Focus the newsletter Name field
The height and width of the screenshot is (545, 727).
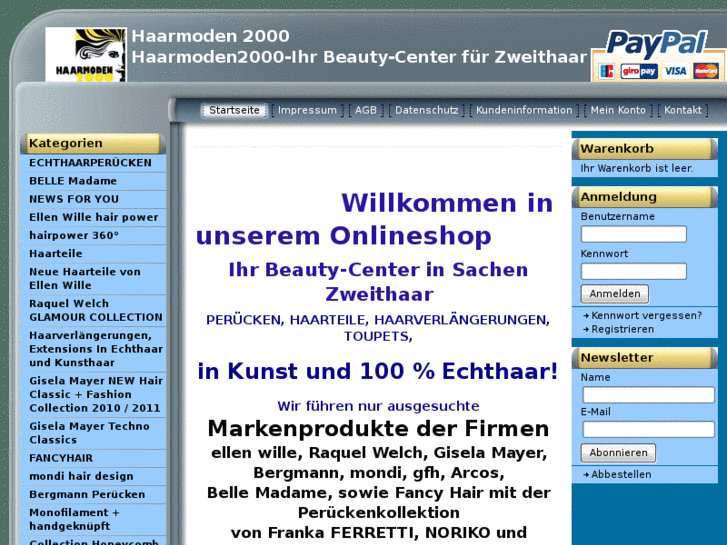click(648, 395)
